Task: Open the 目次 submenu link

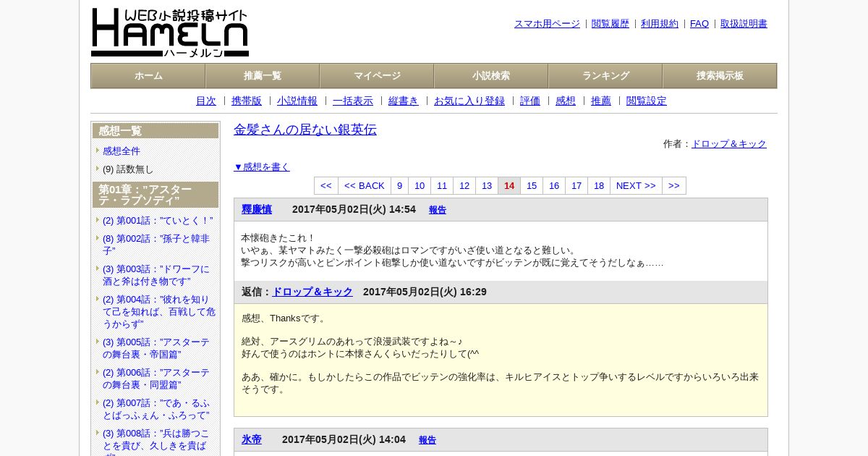Action: coord(206,101)
